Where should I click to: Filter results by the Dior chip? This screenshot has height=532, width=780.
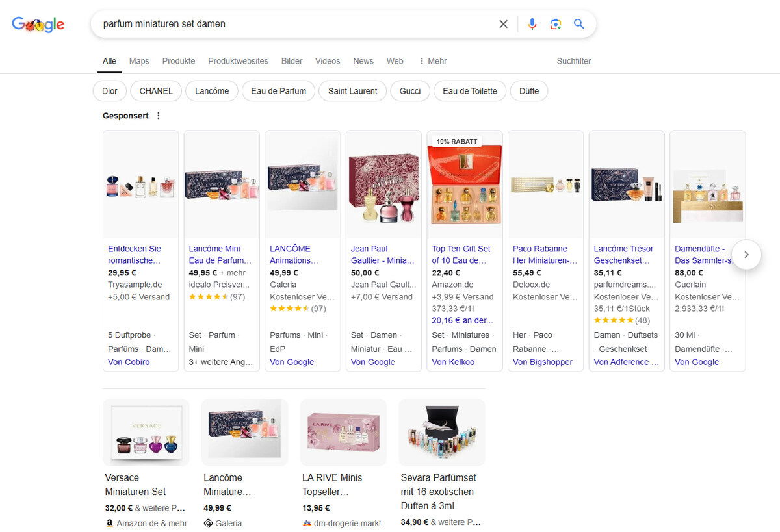(110, 91)
